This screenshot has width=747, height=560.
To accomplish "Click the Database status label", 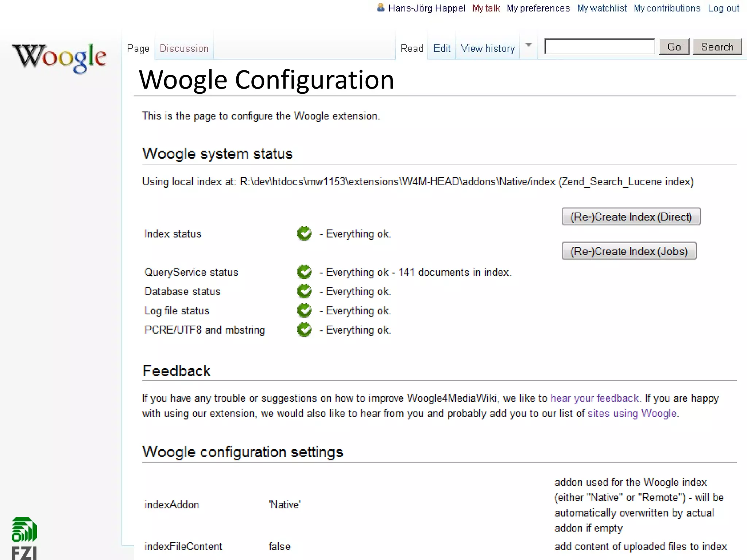I will (182, 291).
